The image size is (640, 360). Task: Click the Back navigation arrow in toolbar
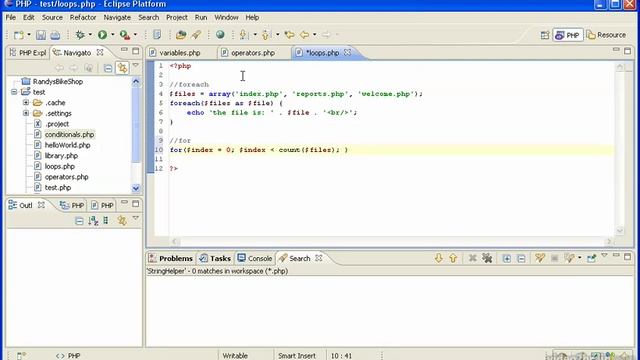304,35
